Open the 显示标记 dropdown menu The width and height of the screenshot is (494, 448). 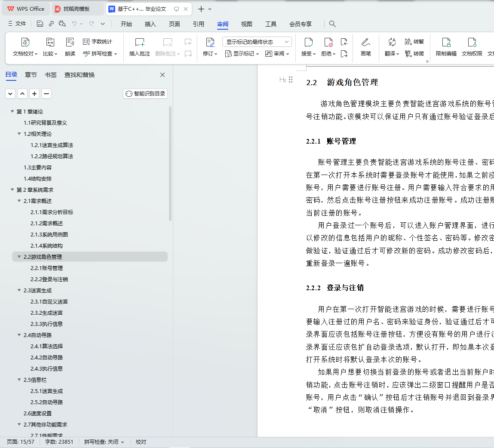tap(242, 54)
